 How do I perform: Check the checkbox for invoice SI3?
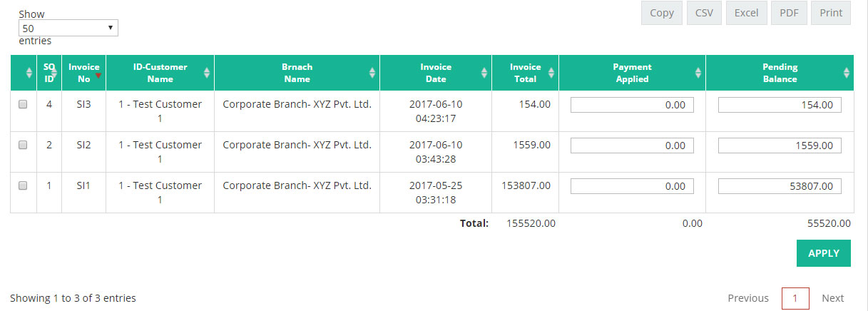tap(23, 104)
